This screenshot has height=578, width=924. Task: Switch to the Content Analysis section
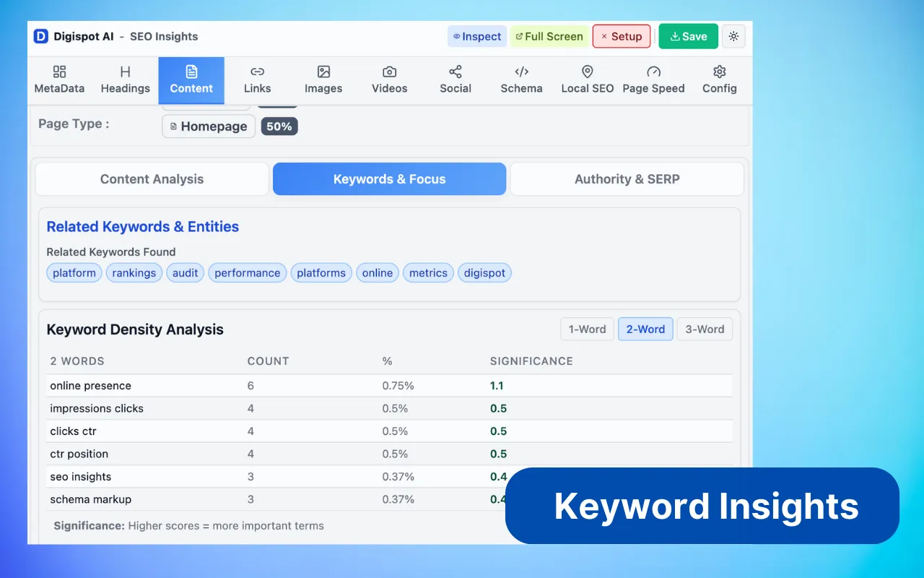[152, 179]
